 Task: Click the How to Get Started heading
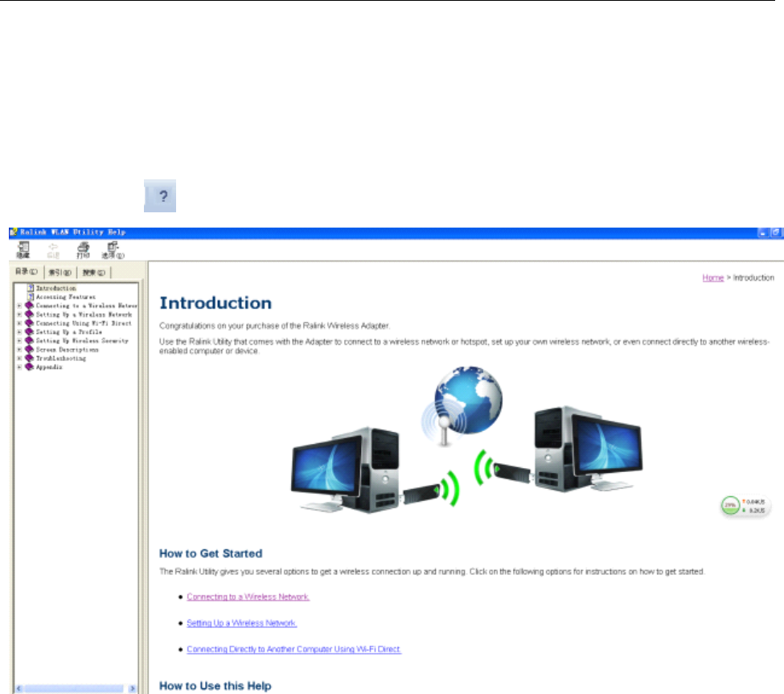pyautogui.click(x=211, y=553)
